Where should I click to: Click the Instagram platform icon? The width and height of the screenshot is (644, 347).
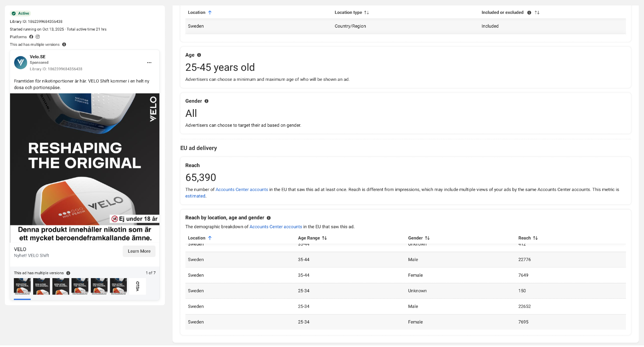coord(38,37)
